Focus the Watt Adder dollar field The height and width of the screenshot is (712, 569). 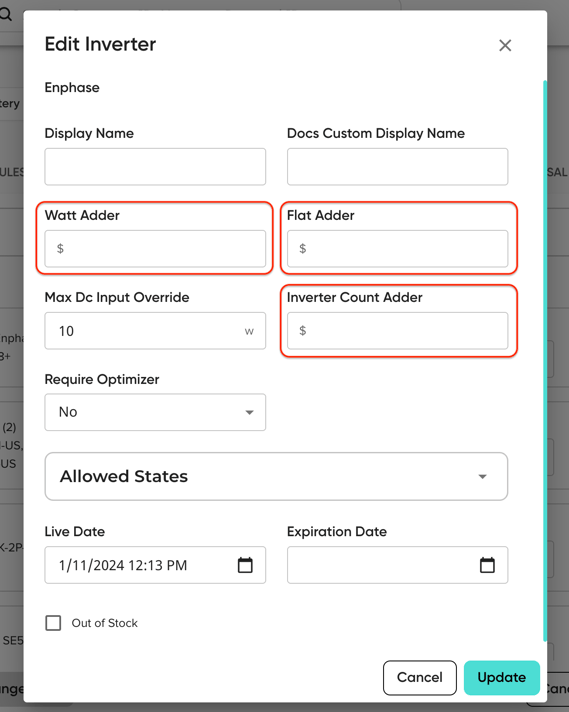(x=155, y=249)
